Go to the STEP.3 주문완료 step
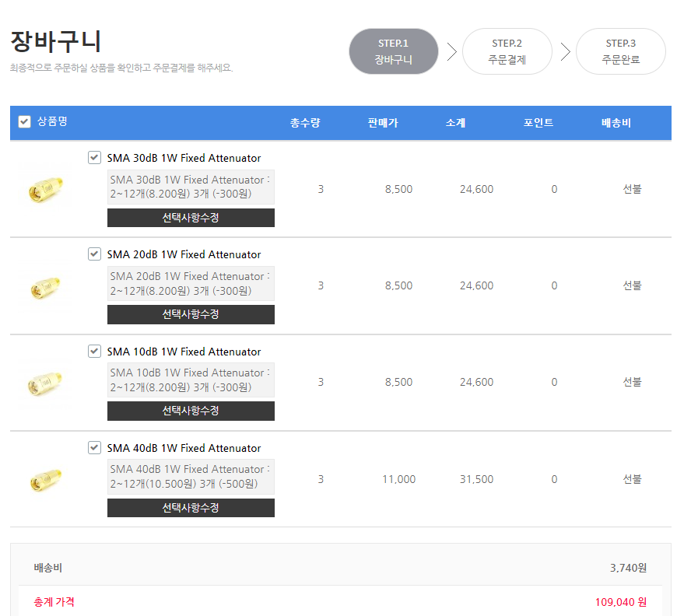Viewport: 684px width, 616px height. [621, 51]
